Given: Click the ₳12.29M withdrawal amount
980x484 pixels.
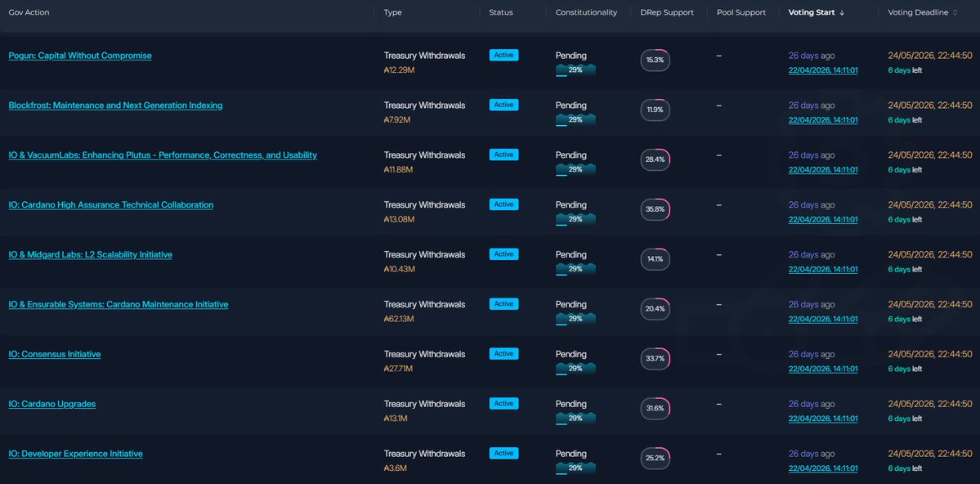Looking at the screenshot, I should click(x=399, y=70).
